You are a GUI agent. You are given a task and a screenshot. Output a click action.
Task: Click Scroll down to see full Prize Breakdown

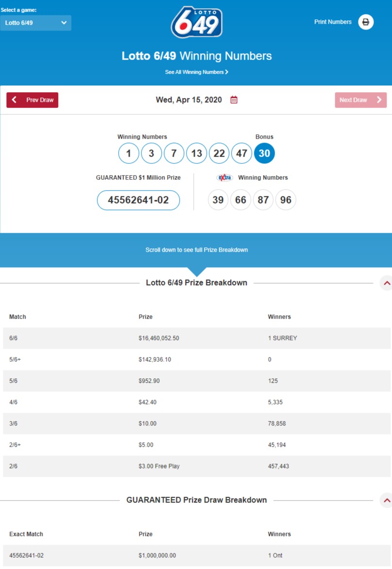point(197,250)
